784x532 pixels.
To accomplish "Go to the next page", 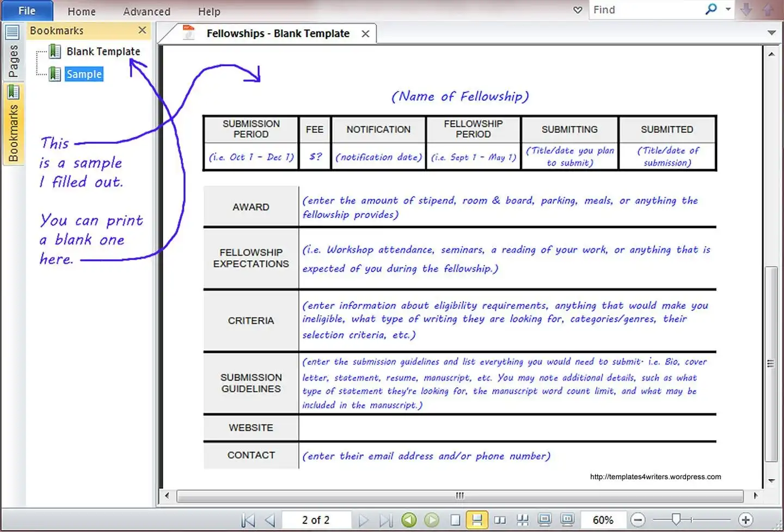I will coord(364,520).
